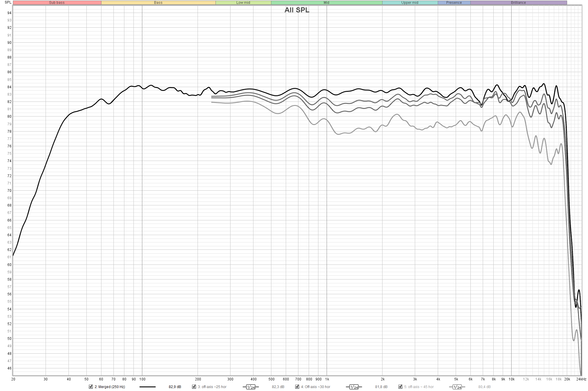Click the '1k' frequency axis tick label
588x391 pixels.
click(x=327, y=379)
